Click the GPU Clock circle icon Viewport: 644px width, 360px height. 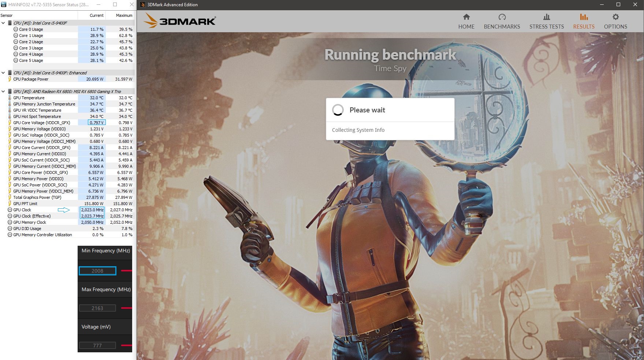[10, 210]
